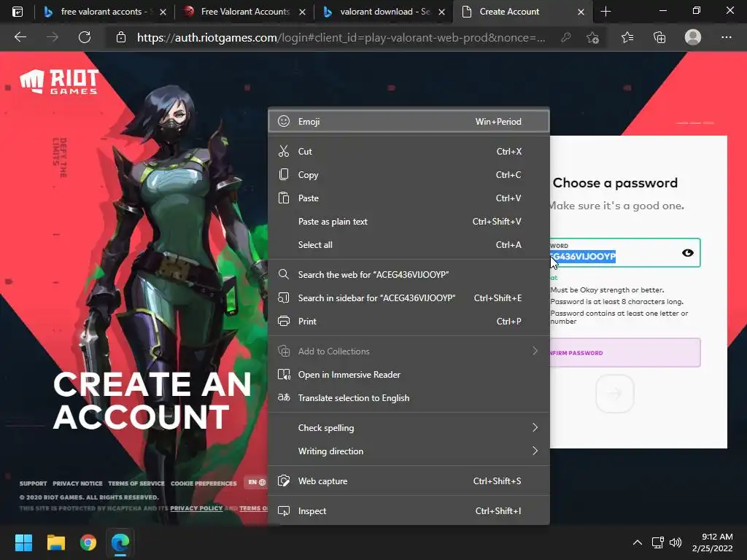Viewport: 747px width, 560px height.
Task: Open a new tab with plus button
Action: (x=605, y=12)
